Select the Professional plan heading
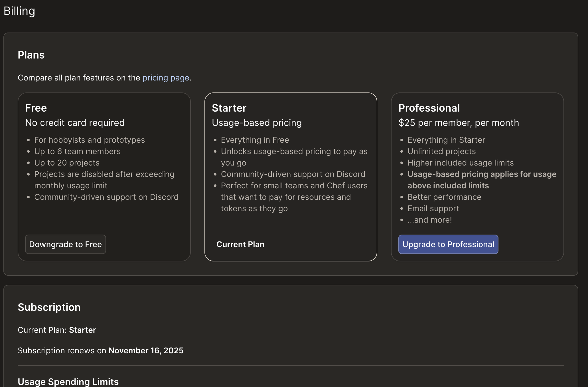The height and width of the screenshot is (387, 588). tap(429, 108)
